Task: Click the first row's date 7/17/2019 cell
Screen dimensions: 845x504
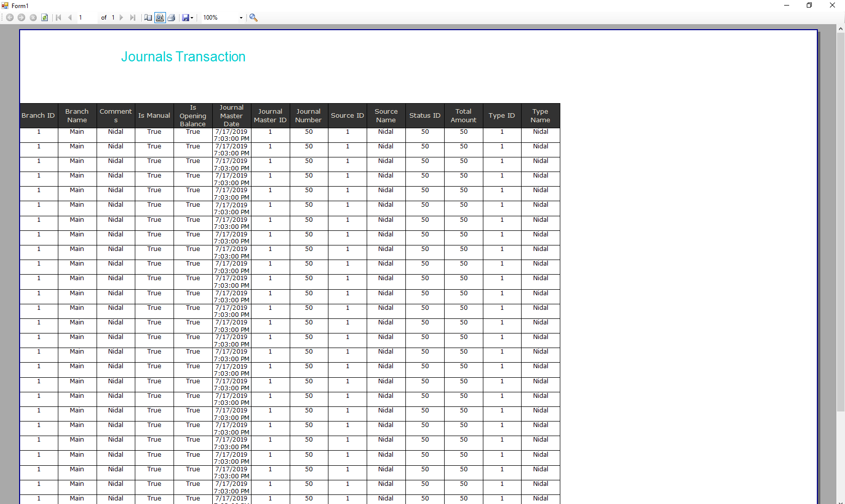Action: coord(231,135)
